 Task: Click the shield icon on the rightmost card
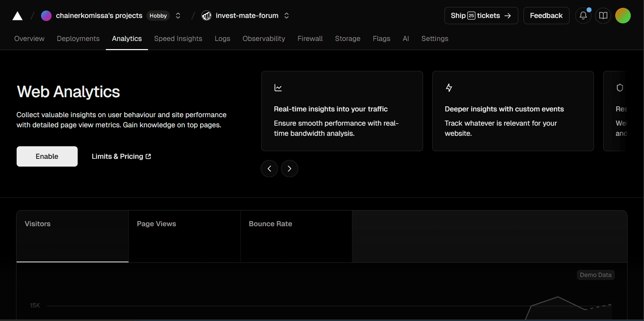620,87
